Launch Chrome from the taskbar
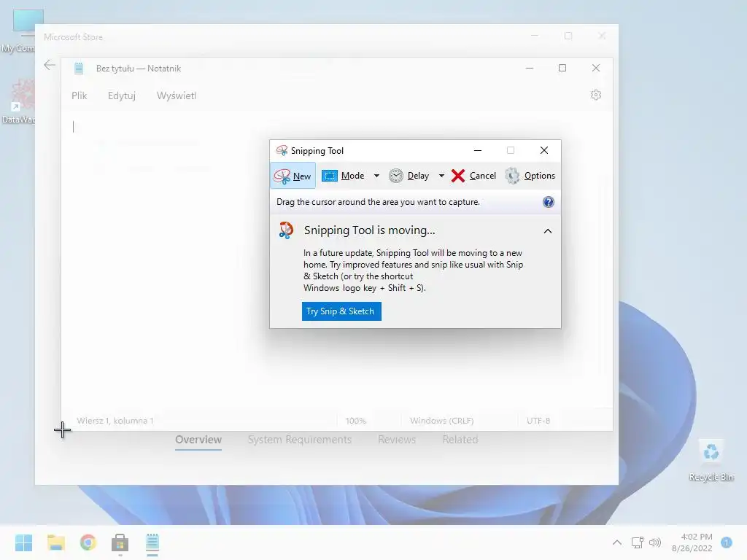This screenshot has width=747, height=560. (x=88, y=542)
